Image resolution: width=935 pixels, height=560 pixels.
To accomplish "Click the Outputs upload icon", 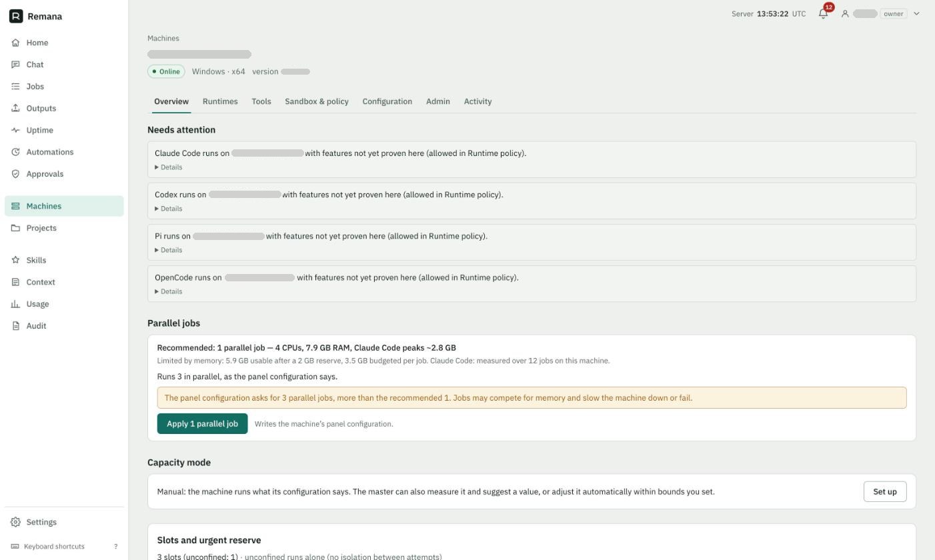I will pyautogui.click(x=15, y=108).
